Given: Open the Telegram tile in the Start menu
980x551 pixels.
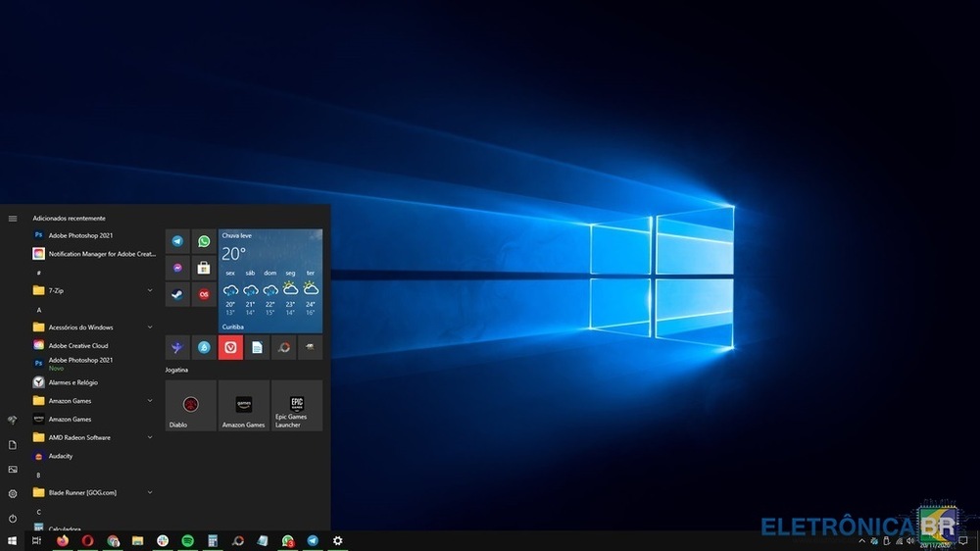Looking at the screenshot, I should coord(177,241).
